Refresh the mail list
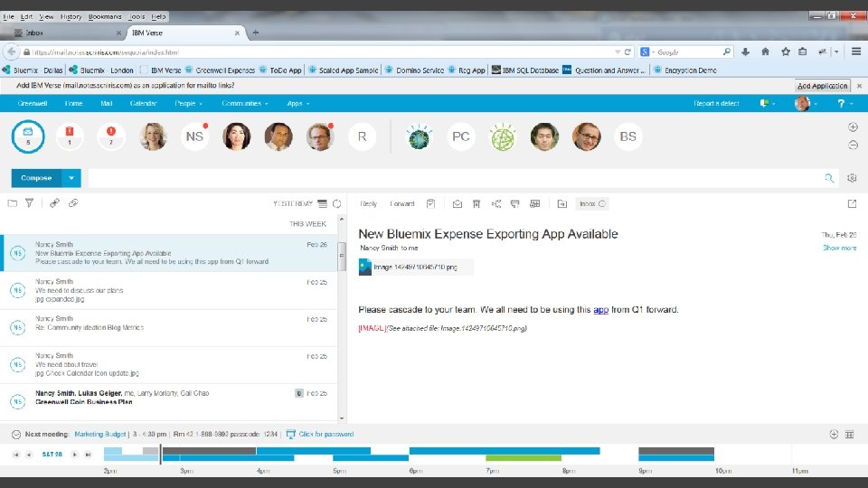This screenshot has height=488, width=868. click(x=336, y=203)
